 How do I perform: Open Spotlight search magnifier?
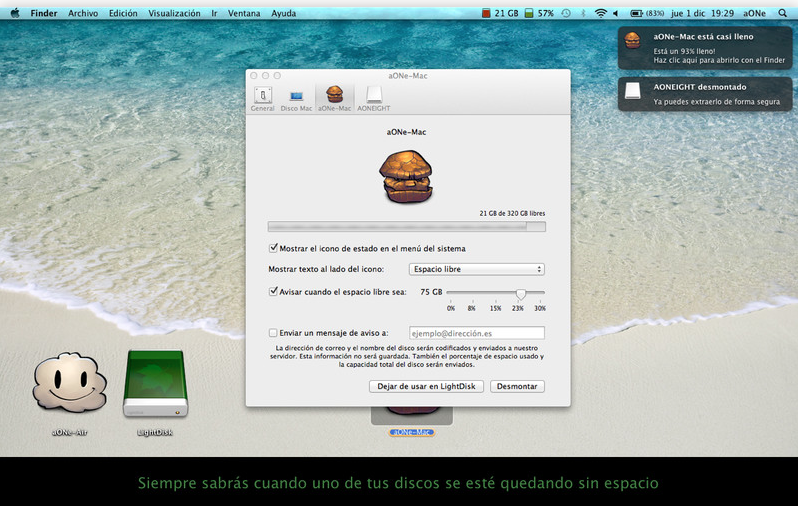pyautogui.click(x=782, y=13)
